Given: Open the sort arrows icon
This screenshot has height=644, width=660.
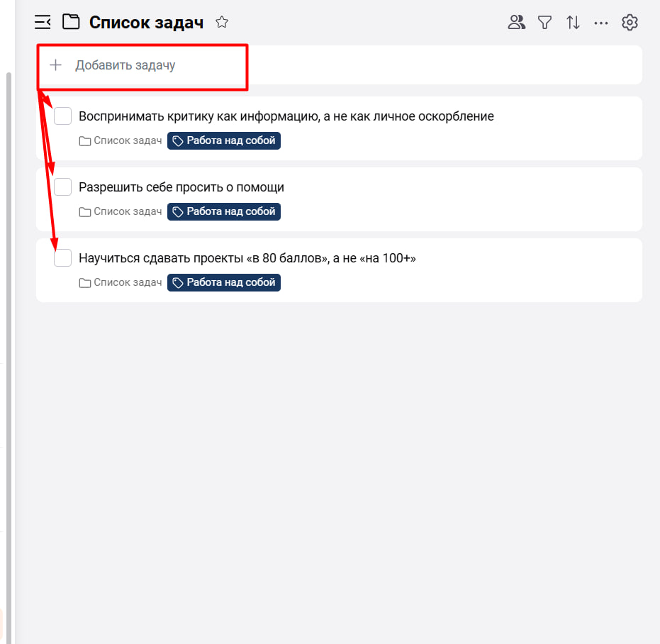Looking at the screenshot, I should pyautogui.click(x=573, y=23).
